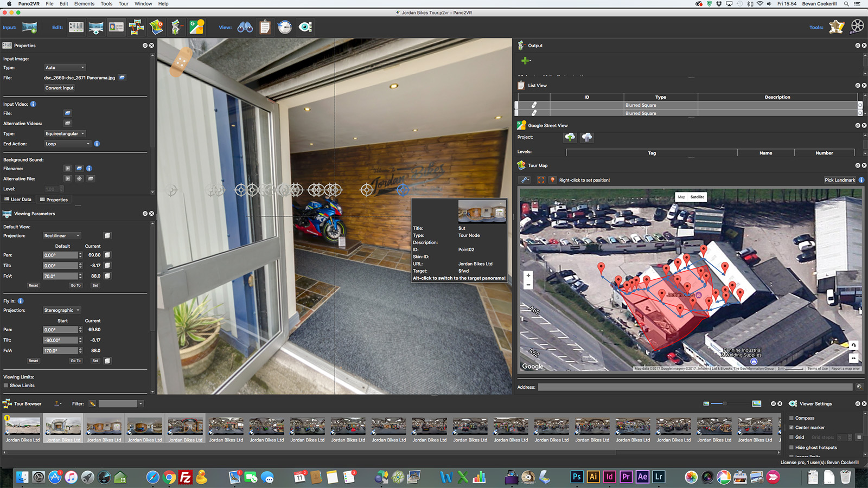Open the Viewer Settings eye icon
Viewport: 868px width, 488px height.
tap(305, 27)
